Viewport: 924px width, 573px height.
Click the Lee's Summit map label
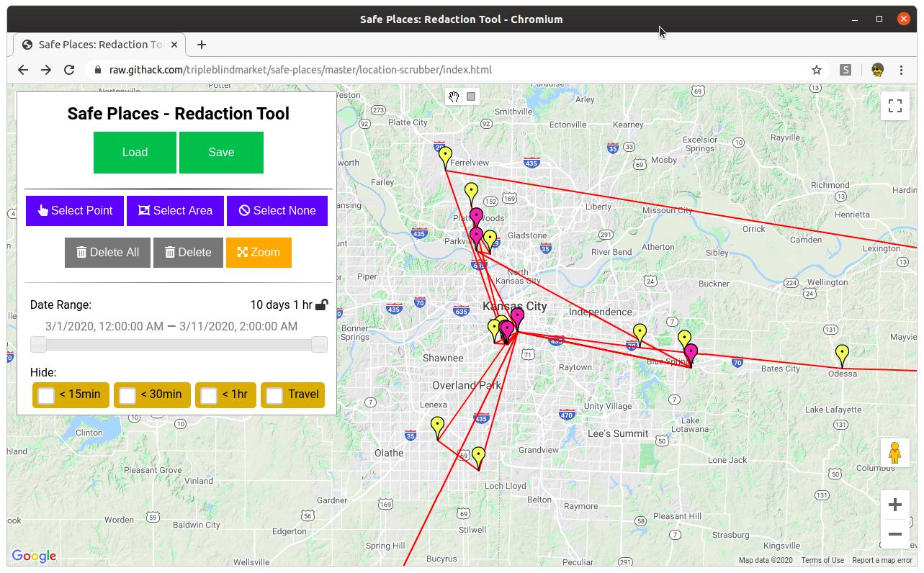618,433
